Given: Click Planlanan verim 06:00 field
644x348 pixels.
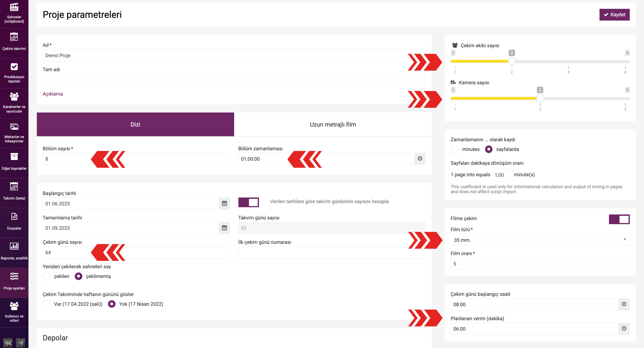Looking at the screenshot, I should pyautogui.click(x=534, y=329).
